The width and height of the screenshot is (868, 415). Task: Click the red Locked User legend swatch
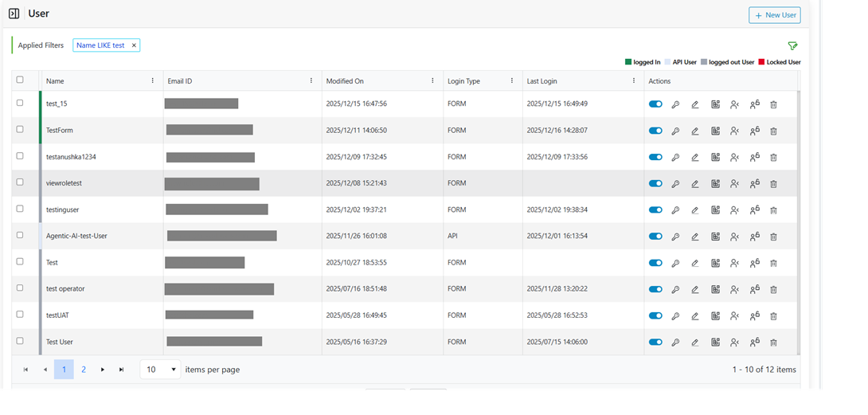pyautogui.click(x=762, y=62)
